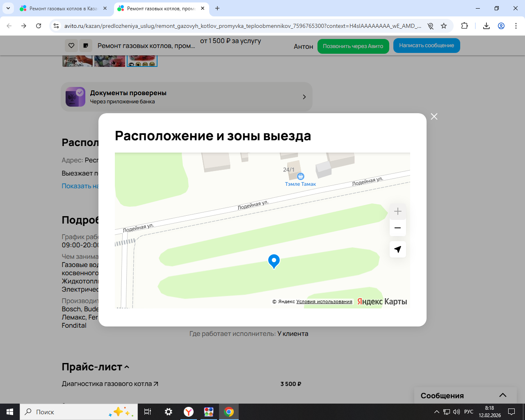This screenshot has width=525, height=420.
Task: Open the Яндекс Карты logo link
Action: (382, 301)
